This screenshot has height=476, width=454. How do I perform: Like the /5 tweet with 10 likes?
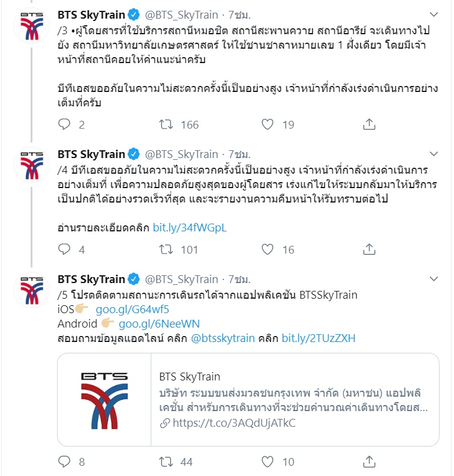tap(268, 462)
